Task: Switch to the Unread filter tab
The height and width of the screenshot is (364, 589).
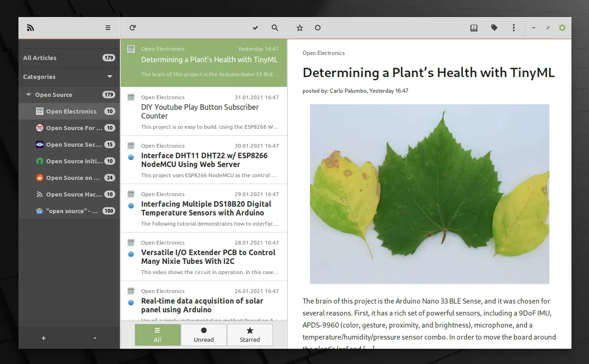Action: point(204,334)
